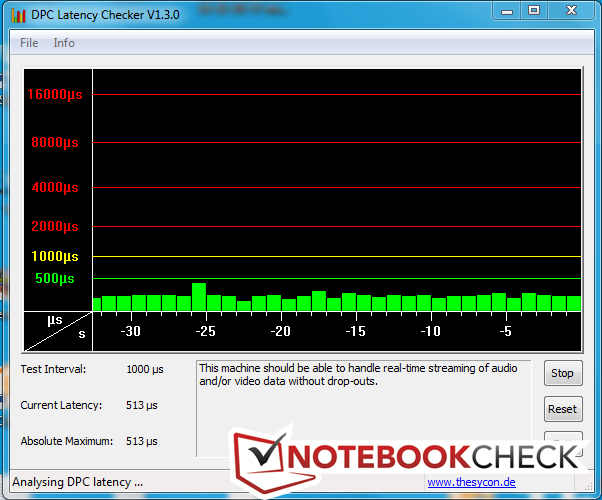602x500 pixels.
Task: Click the 16000µs axis label
Action: click(x=55, y=94)
